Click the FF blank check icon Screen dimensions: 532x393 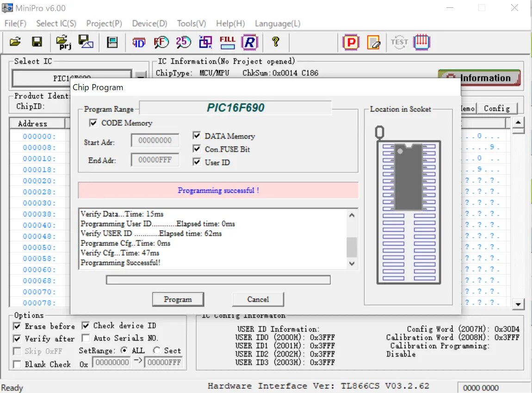tap(161, 43)
